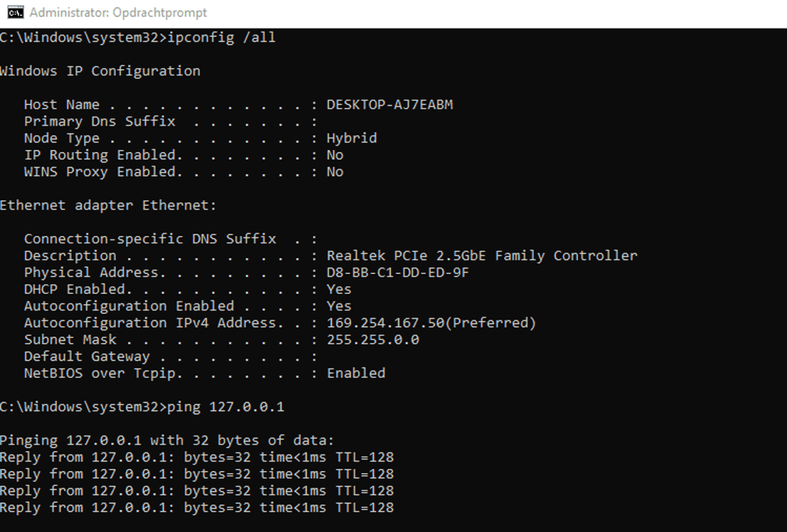
Task: Click the Autoconfiguration Enabled Yes value
Action: click(339, 306)
